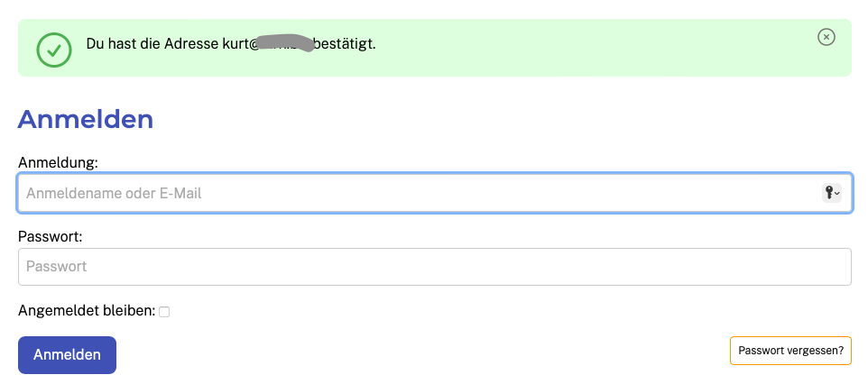Dismiss the green confirmation banner
Image resolution: width=868 pixels, height=384 pixels.
[x=826, y=37]
